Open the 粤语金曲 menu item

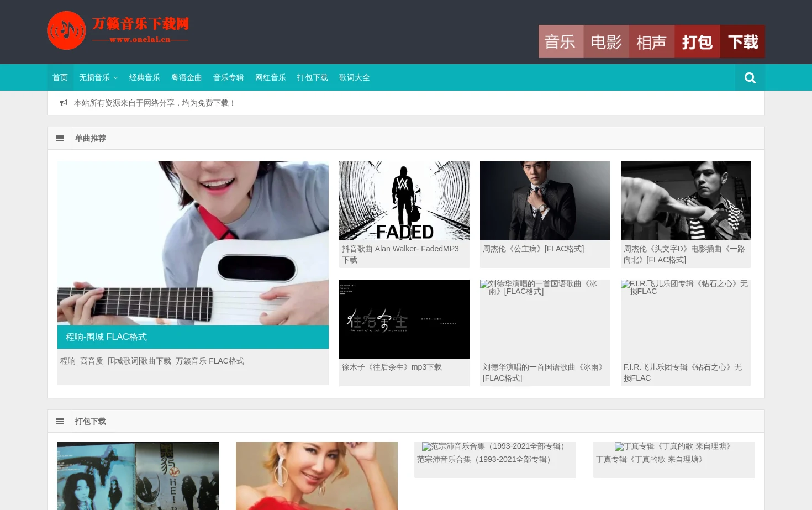187,78
